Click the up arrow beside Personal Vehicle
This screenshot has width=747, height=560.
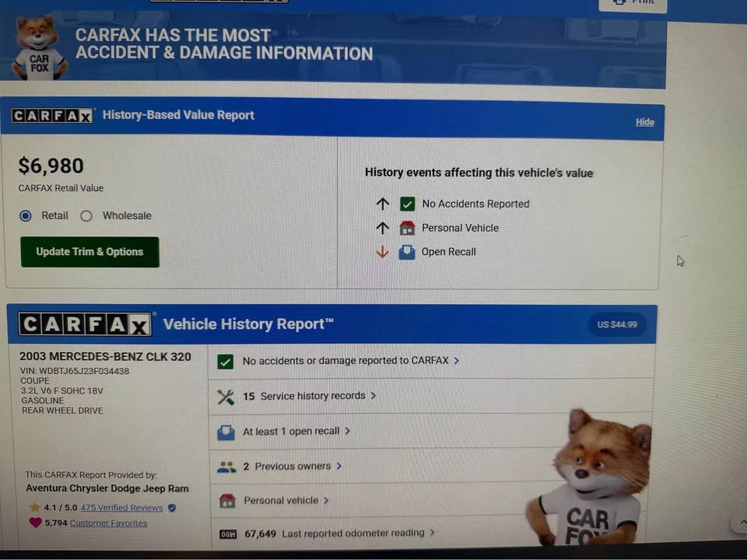tap(383, 228)
